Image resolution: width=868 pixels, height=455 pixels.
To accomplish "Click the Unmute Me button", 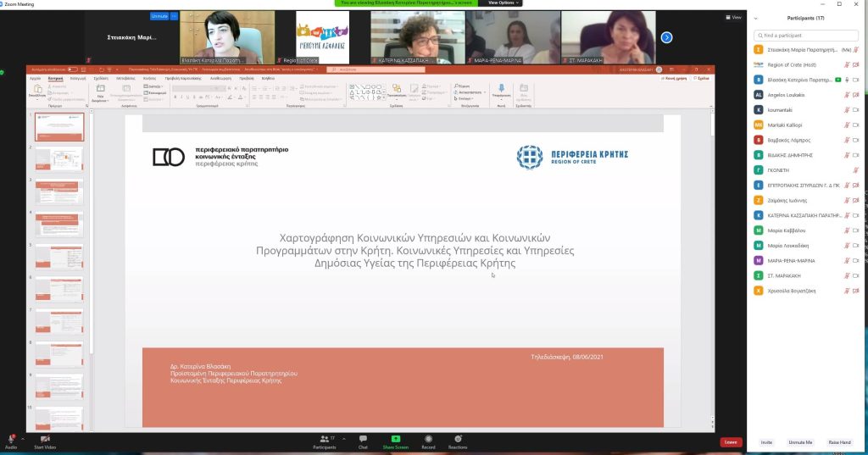I will pos(800,442).
